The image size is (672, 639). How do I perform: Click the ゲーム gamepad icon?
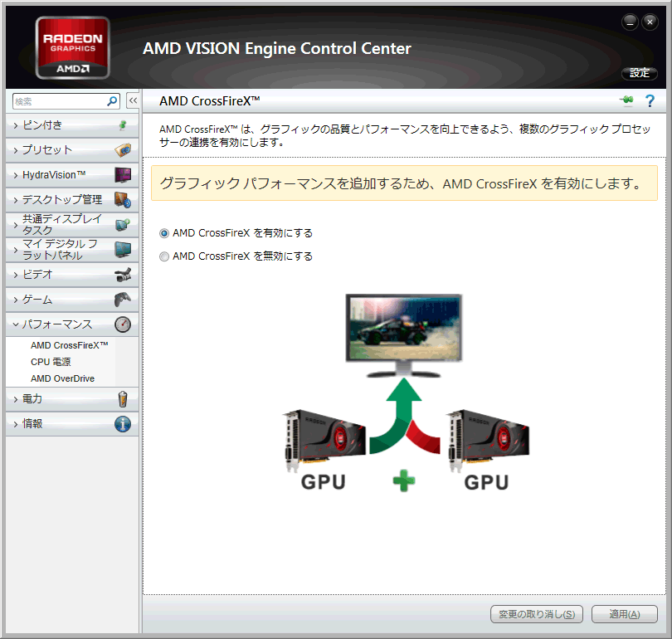tap(123, 300)
